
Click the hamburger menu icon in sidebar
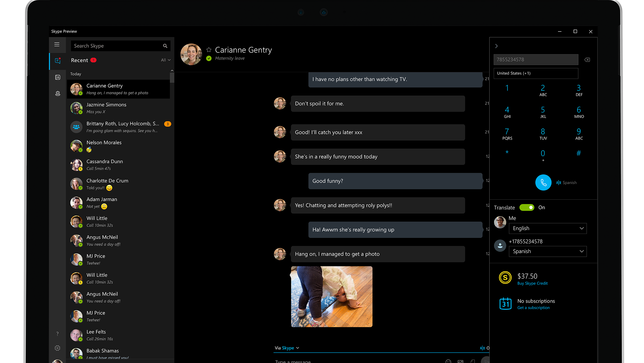[57, 44]
